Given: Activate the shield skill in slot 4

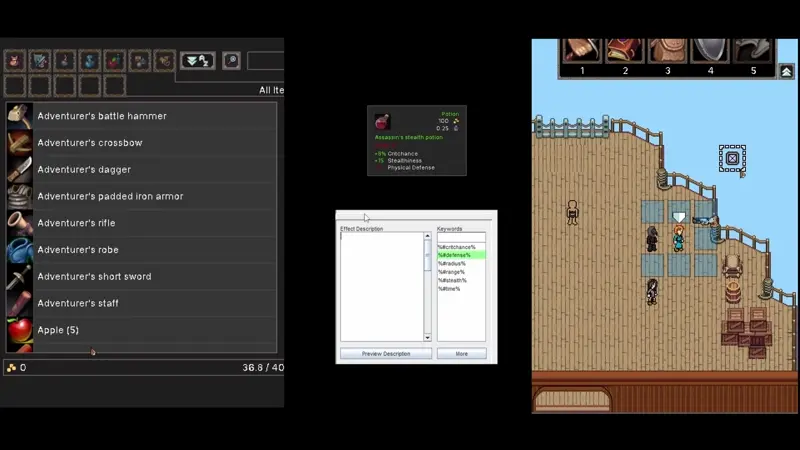Looking at the screenshot, I should coord(710,52).
